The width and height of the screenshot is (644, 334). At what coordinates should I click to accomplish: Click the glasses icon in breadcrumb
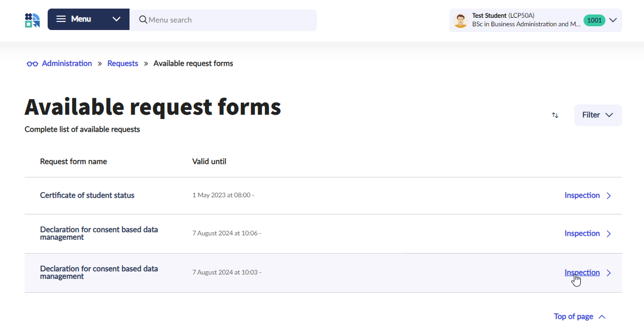click(32, 64)
